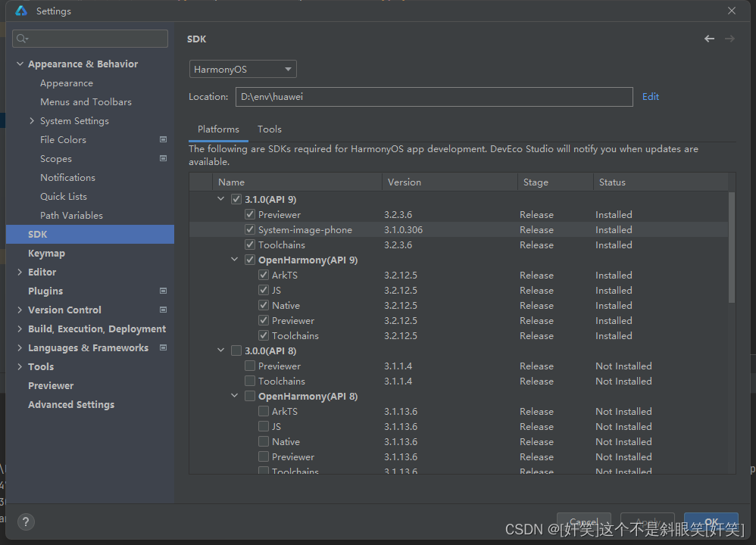Click the help question mark button
The image size is (756, 545).
tap(26, 522)
